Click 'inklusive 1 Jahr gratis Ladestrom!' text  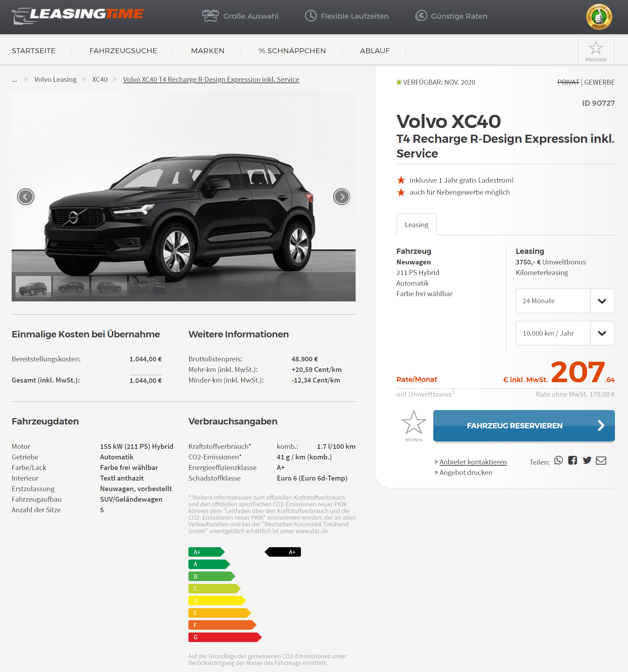click(461, 180)
